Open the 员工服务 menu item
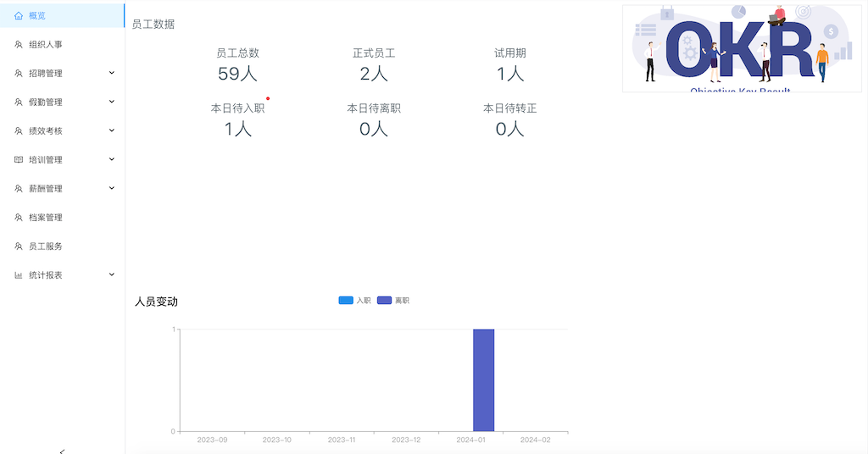The image size is (868, 454). pos(62,246)
